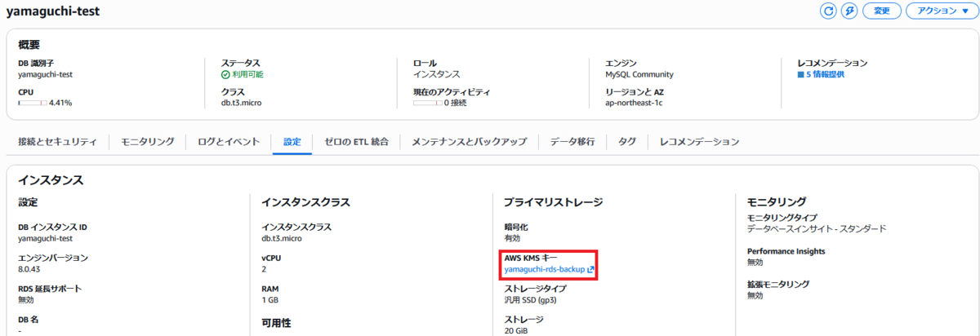Go to メンテナンスとバックアップ tab
This screenshot has height=336, width=980.
469,142
